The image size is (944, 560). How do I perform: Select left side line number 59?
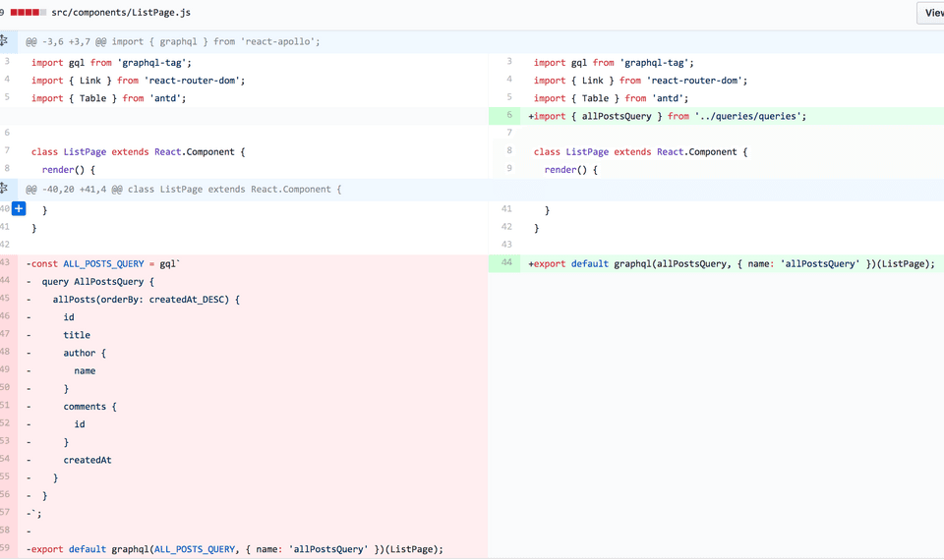pyautogui.click(x=6, y=548)
